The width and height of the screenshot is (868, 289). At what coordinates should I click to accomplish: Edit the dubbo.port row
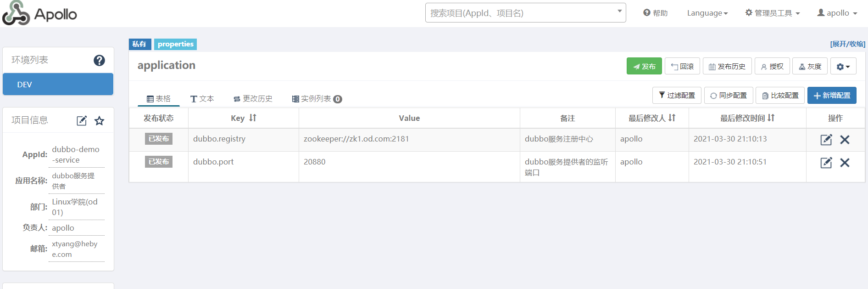(x=826, y=163)
